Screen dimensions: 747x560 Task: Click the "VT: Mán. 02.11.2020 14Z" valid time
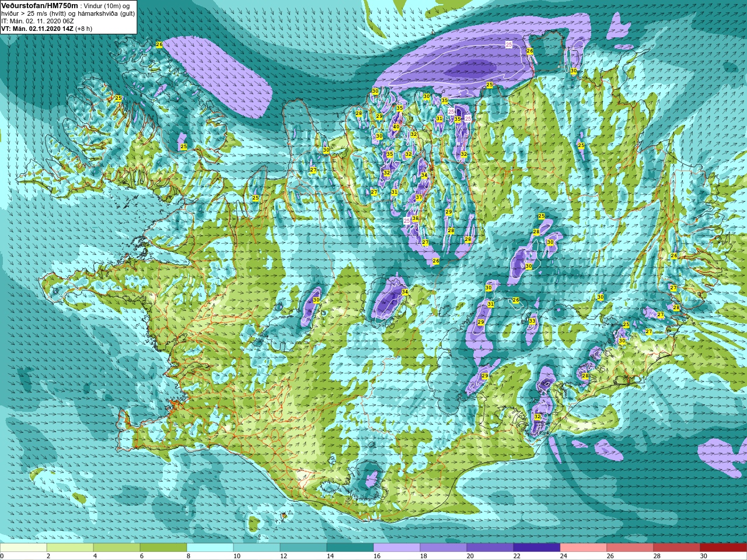[x=37, y=29]
